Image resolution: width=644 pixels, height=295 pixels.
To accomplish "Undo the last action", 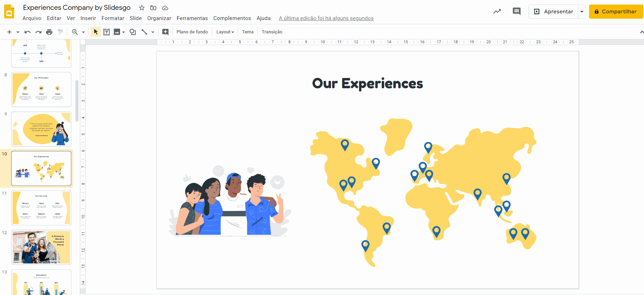I will tap(27, 32).
